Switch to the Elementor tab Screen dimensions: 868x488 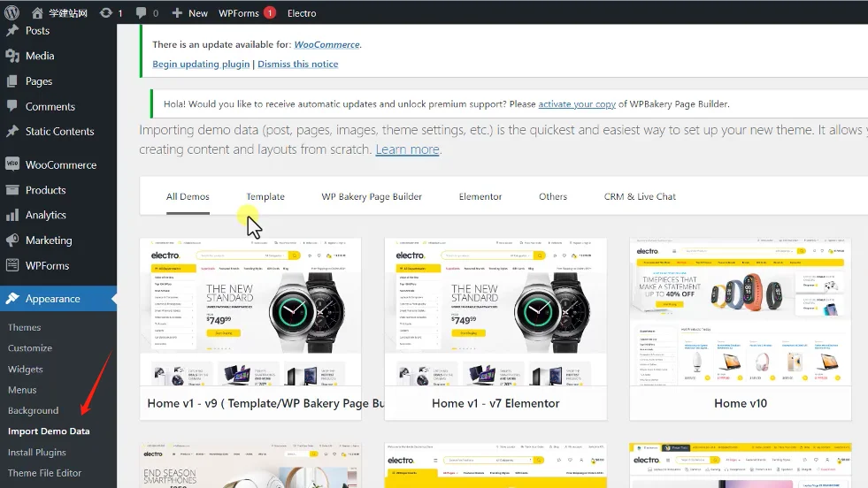click(x=480, y=196)
